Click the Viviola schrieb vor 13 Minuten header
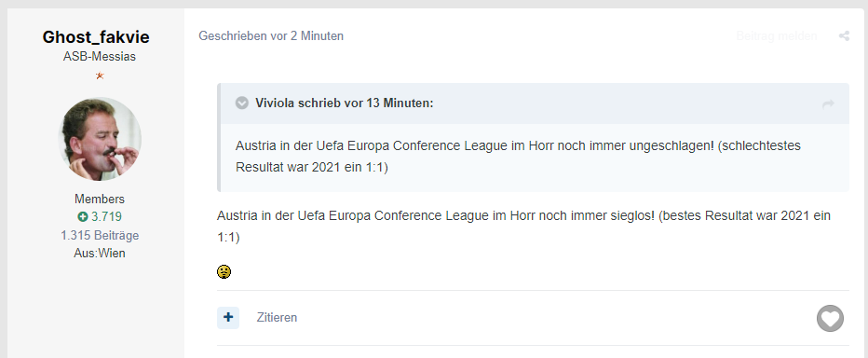This screenshot has width=868, height=358. click(345, 103)
